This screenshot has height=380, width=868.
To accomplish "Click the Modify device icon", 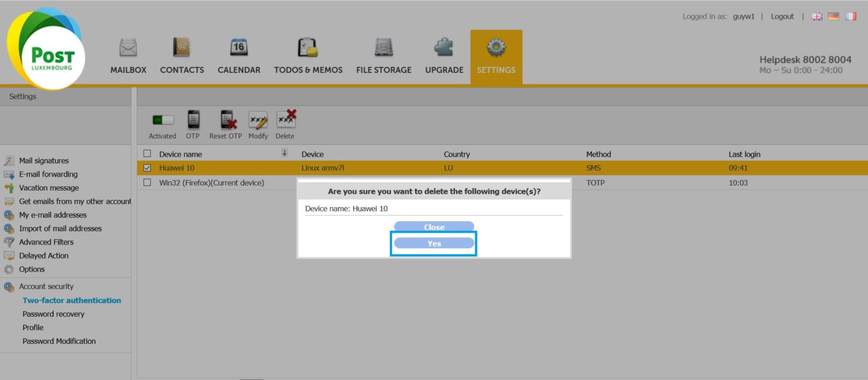I will pos(258,120).
